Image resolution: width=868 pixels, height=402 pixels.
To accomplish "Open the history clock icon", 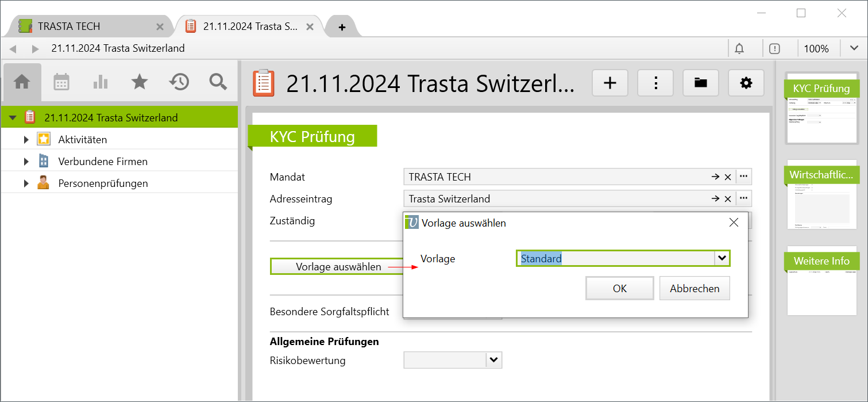I will pos(179,82).
